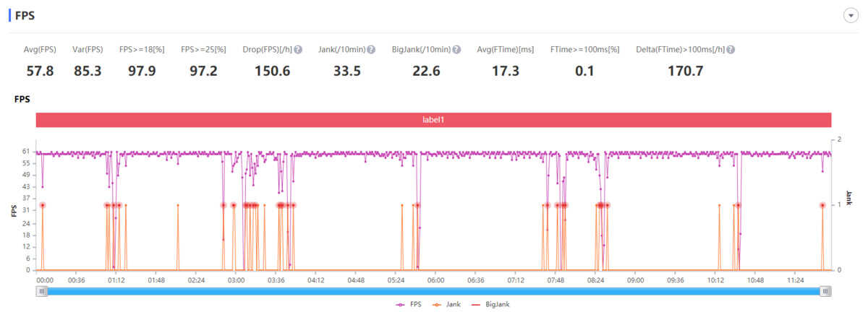Click the first BigJank marker near 00:00
868x312 pixels.
click(43, 205)
